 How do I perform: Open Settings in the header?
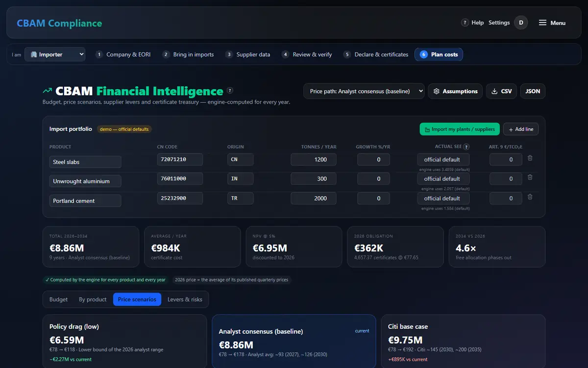click(x=499, y=23)
